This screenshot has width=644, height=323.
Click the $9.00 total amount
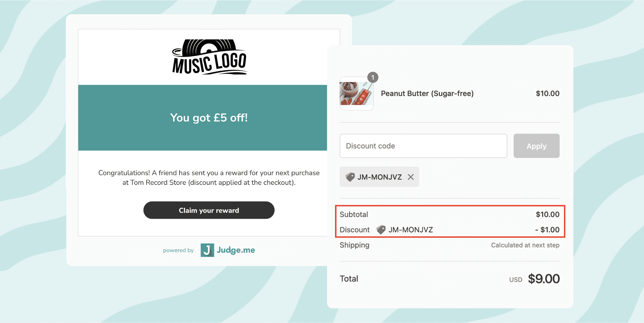click(543, 279)
